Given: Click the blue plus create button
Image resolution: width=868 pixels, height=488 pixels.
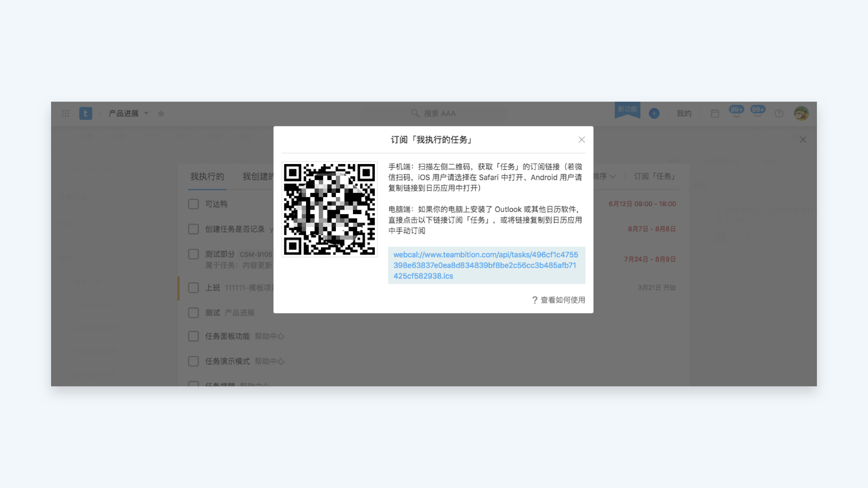Looking at the screenshot, I should coord(654,113).
